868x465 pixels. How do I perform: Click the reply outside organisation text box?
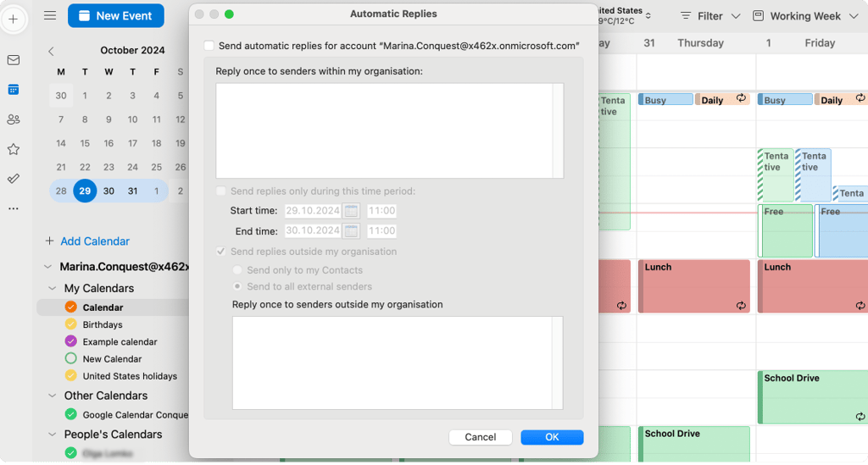tap(398, 363)
